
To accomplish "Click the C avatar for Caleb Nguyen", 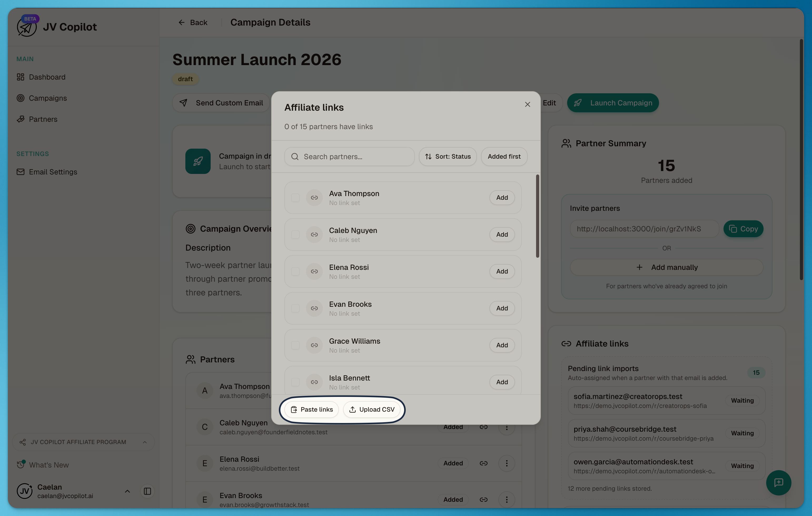I will pos(205,427).
